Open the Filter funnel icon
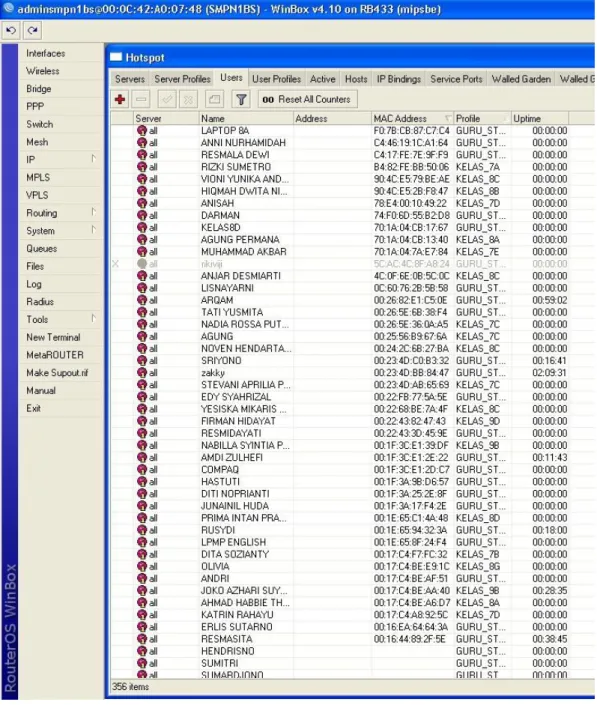The width and height of the screenshot is (597, 705). [x=241, y=99]
